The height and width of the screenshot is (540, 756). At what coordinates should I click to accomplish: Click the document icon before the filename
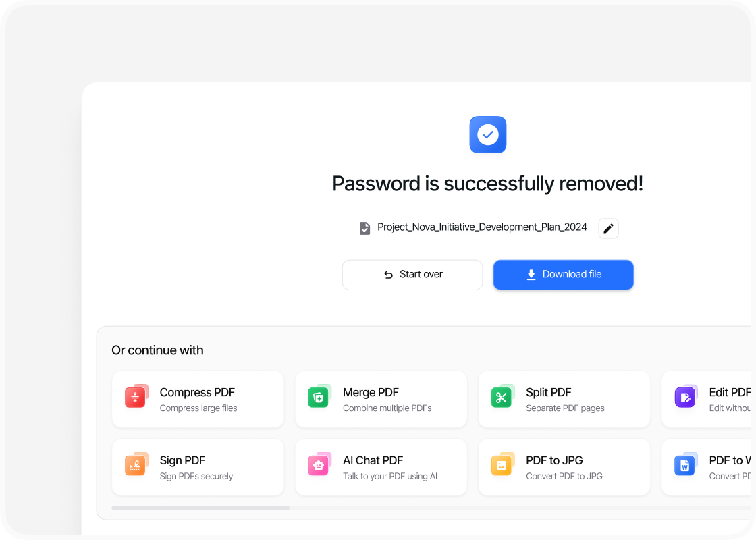tap(365, 228)
